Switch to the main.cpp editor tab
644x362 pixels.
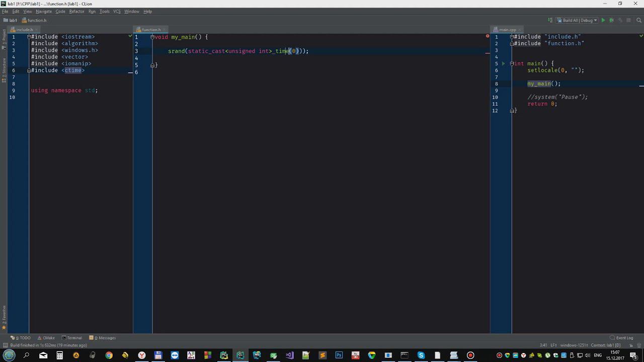(507, 30)
